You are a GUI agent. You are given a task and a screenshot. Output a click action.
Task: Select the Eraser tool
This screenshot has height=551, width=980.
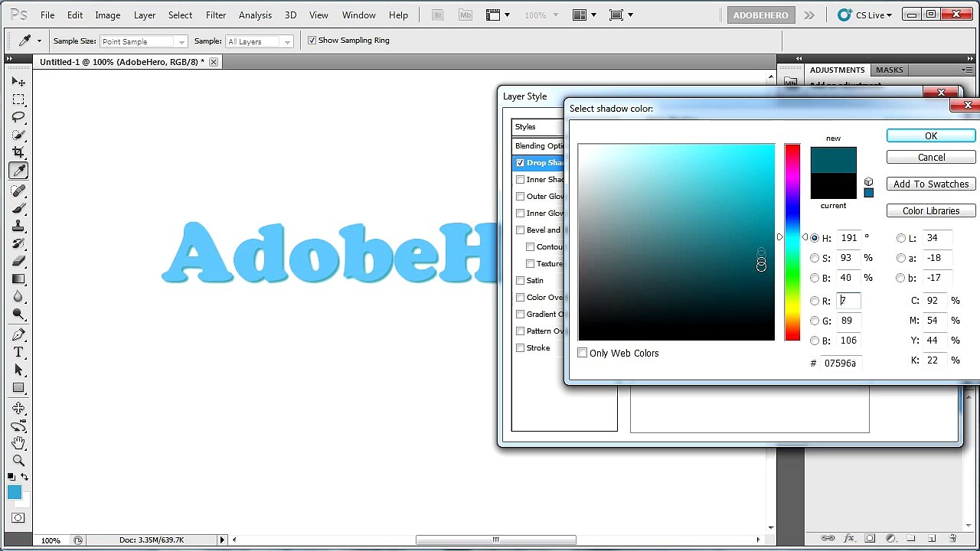coord(18,261)
